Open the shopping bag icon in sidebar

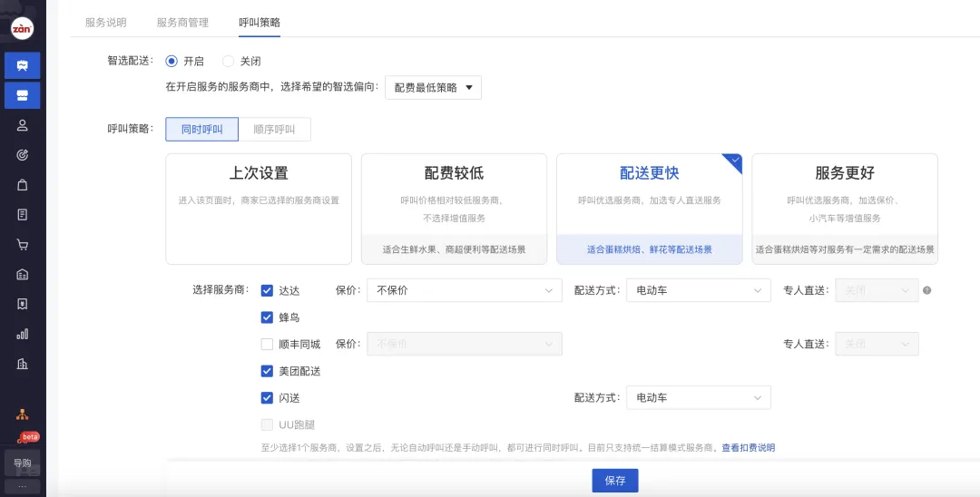pos(23,185)
